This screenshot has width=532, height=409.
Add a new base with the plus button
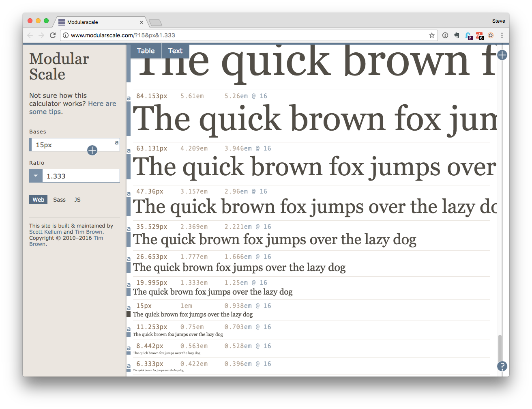click(92, 151)
